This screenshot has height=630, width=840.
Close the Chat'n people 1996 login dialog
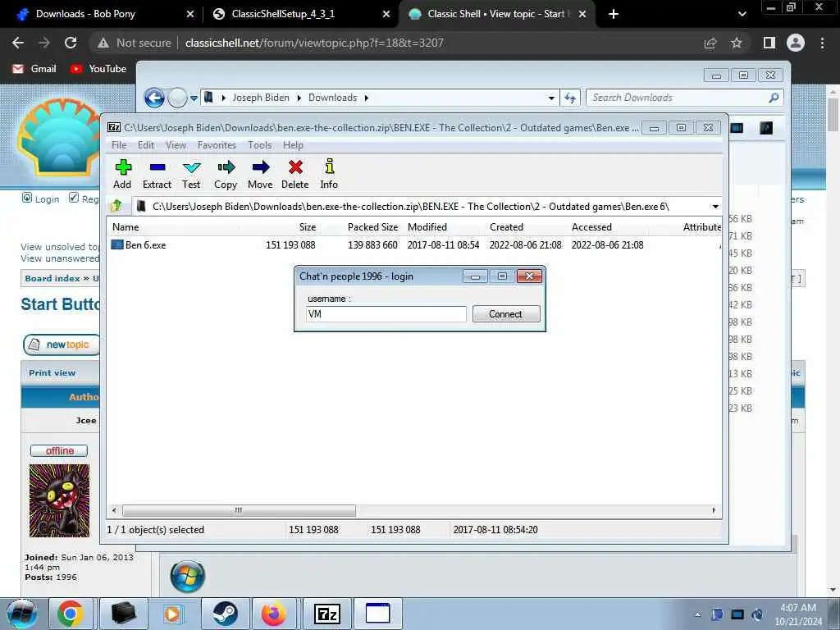(529, 276)
